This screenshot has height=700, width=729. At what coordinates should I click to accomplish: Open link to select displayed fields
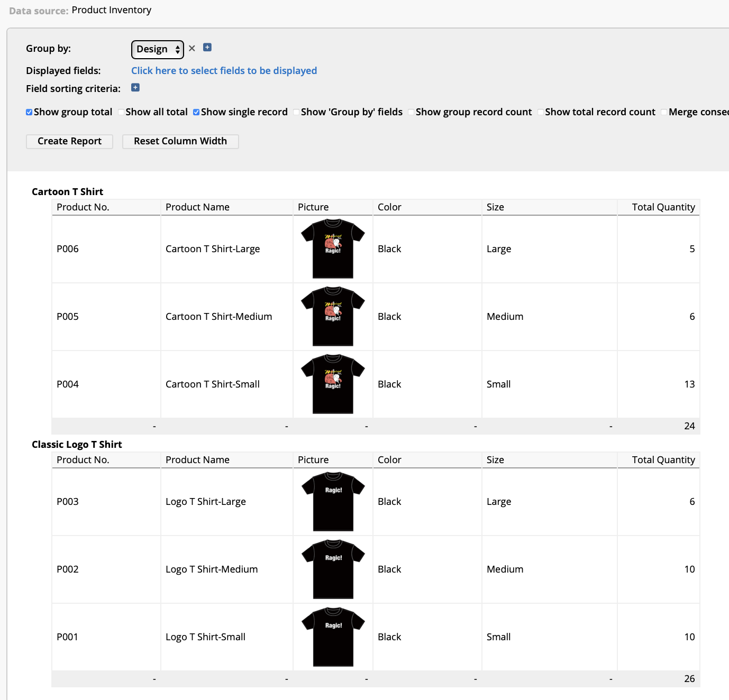click(x=224, y=71)
